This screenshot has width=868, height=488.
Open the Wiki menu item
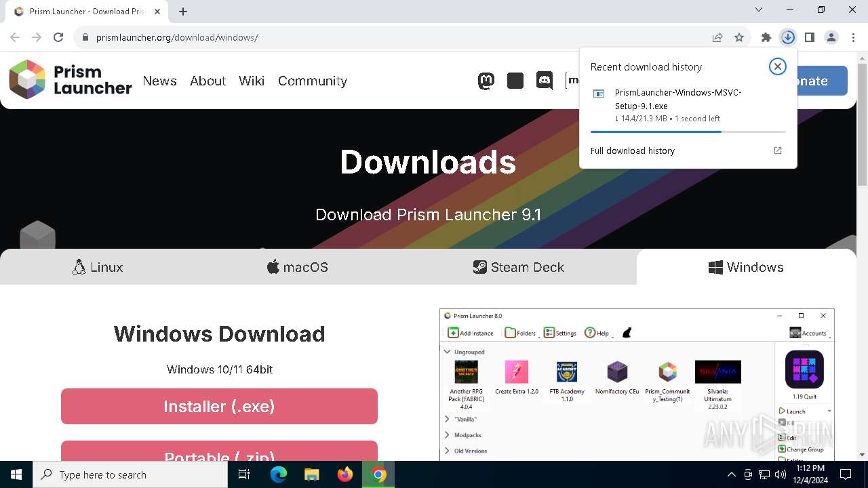[x=252, y=81]
